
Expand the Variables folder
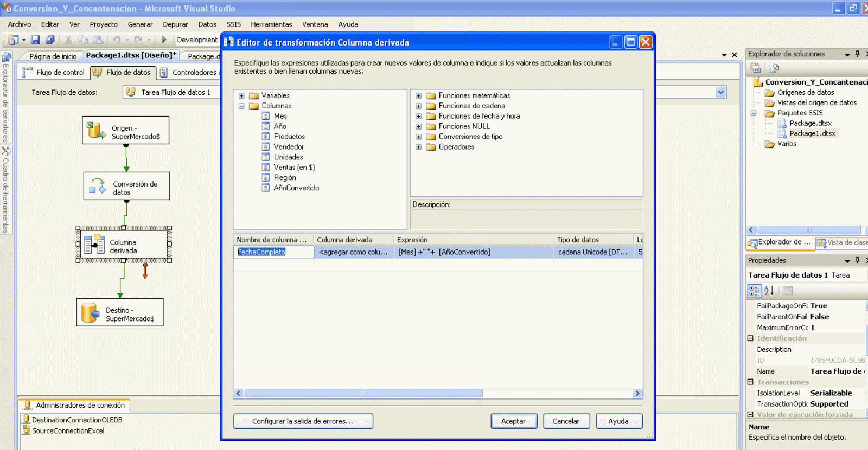click(x=241, y=95)
